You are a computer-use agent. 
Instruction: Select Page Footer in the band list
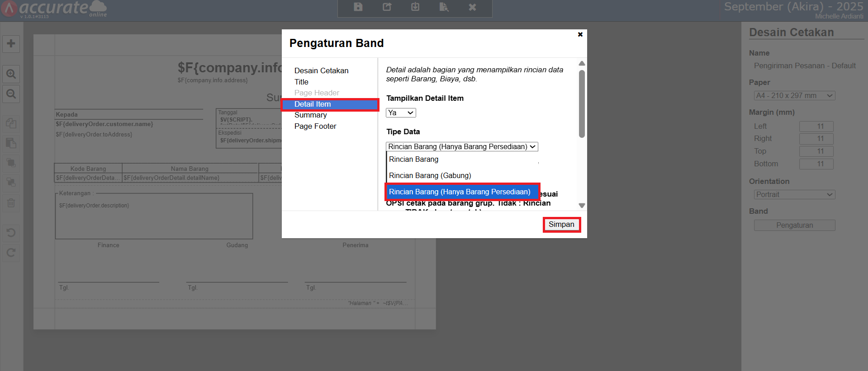point(315,127)
